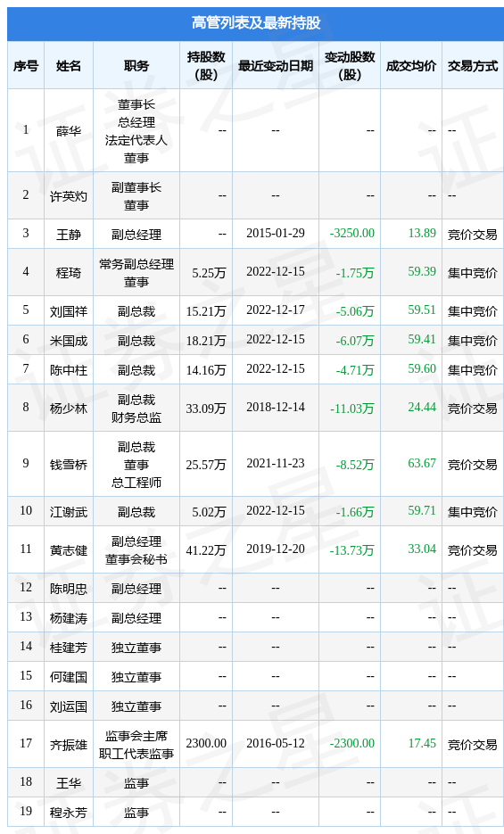Click the date 2016-05-12
Screen dimensions: 504x834
(276, 743)
